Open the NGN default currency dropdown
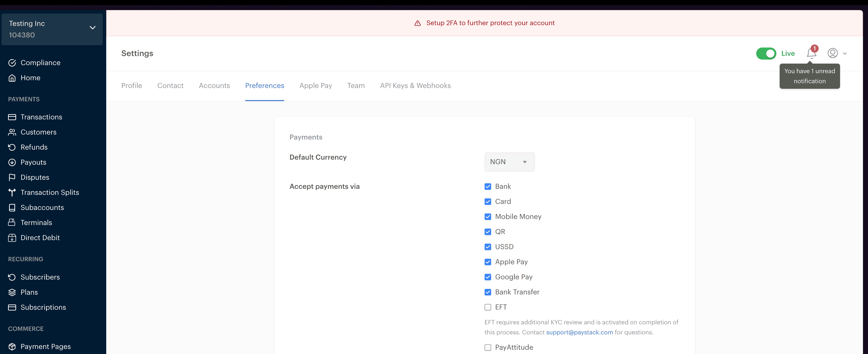This screenshot has width=868, height=354. point(509,162)
